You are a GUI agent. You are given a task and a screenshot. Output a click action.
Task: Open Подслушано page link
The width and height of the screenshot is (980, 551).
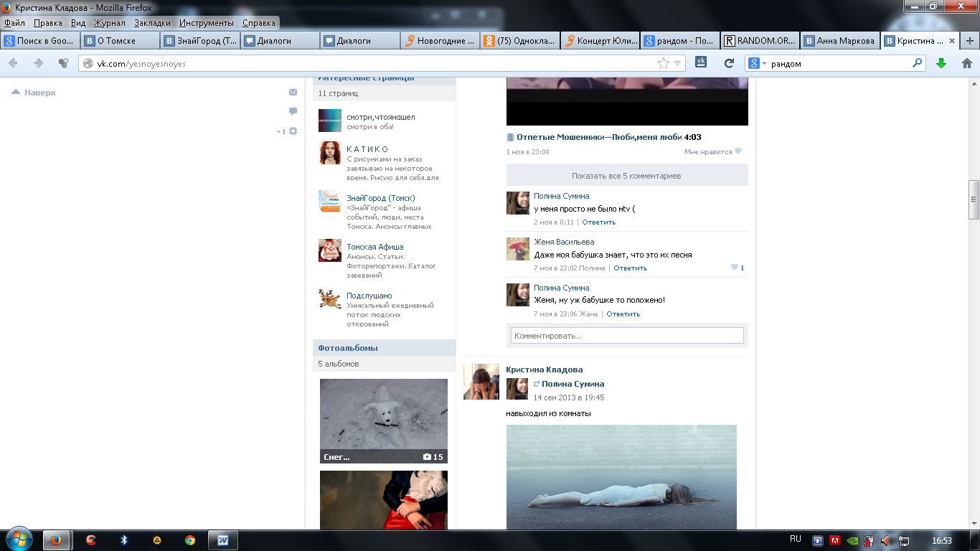click(x=369, y=296)
